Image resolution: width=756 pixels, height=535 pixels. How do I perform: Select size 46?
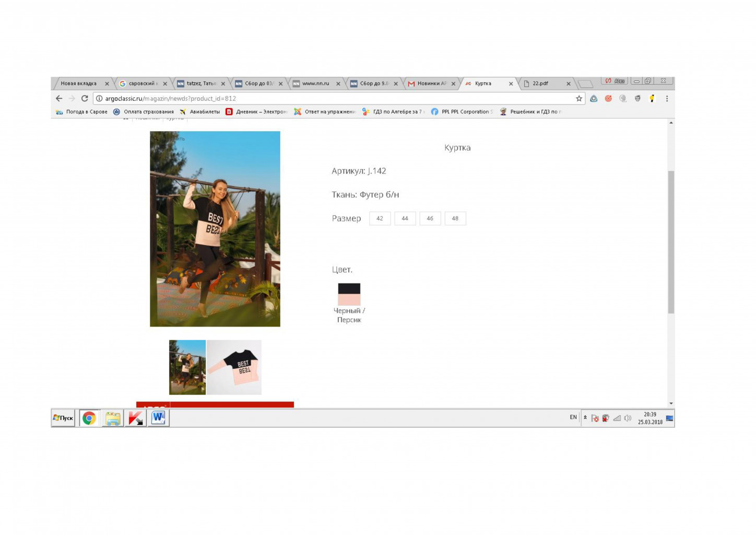pos(430,218)
